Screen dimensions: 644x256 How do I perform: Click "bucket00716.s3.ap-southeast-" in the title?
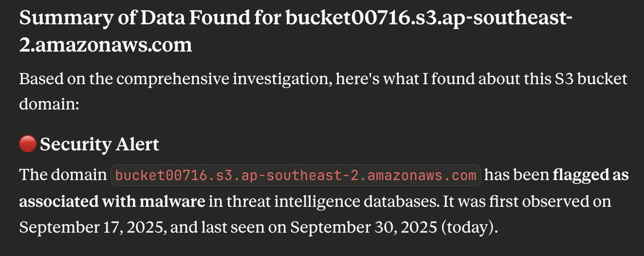(429, 18)
